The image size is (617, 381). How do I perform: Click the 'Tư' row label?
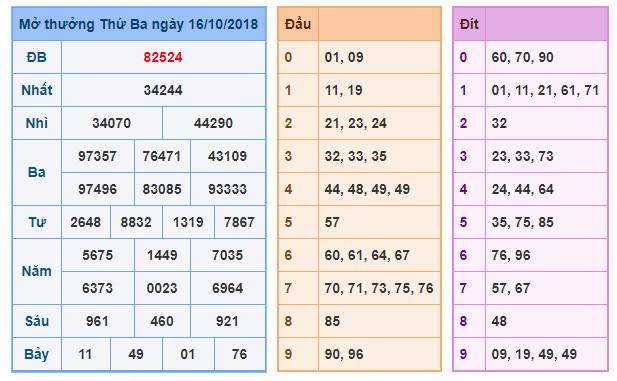pyautogui.click(x=37, y=222)
